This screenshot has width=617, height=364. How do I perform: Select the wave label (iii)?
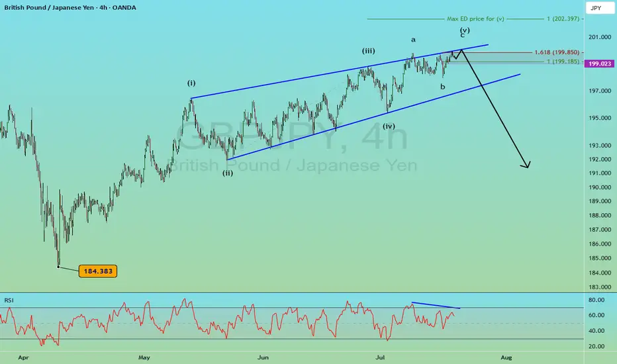368,51
